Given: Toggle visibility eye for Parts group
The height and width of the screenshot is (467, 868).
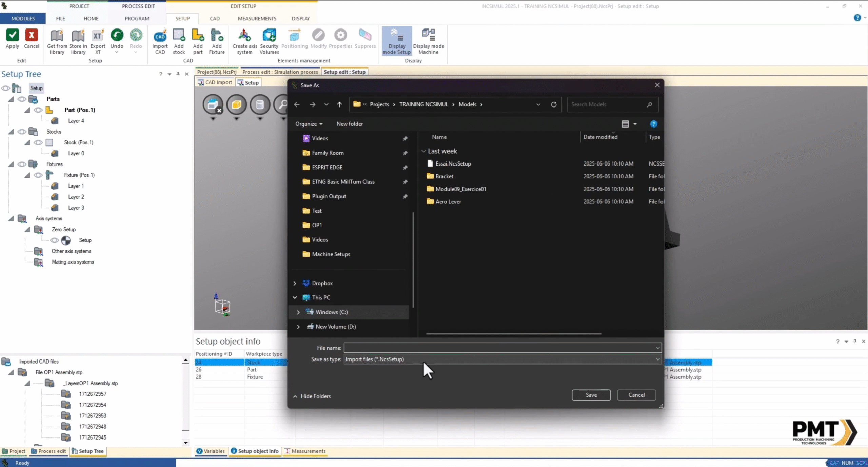Looking at the screenshot, I should (x=22, y=99).
